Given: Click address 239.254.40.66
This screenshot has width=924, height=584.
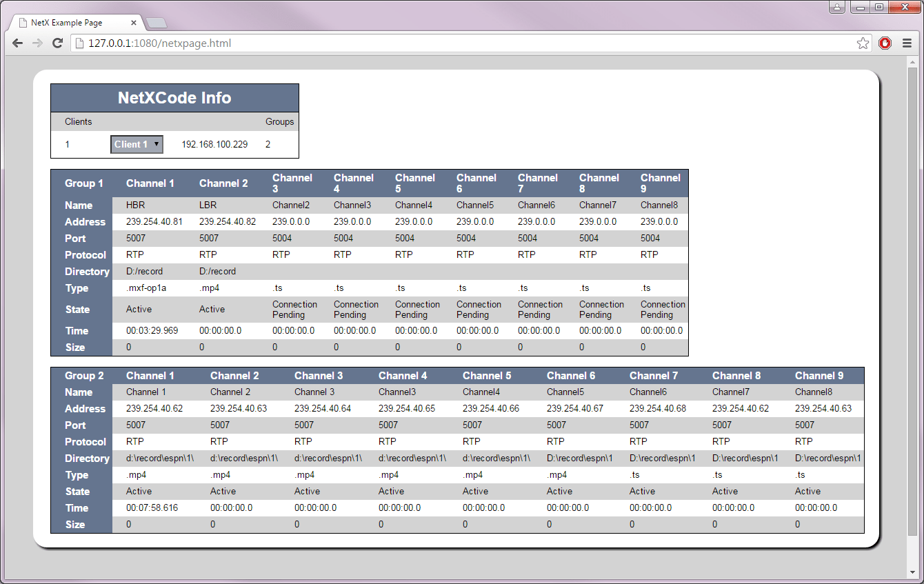Looking at the screenshot, I should pyautogui.click(x=491, y=409).
